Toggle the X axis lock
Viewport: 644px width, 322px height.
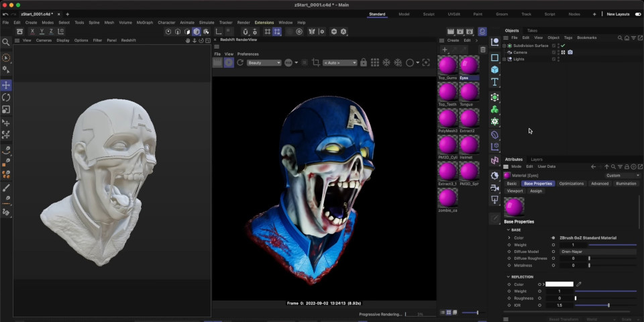(x=32, y=32)
